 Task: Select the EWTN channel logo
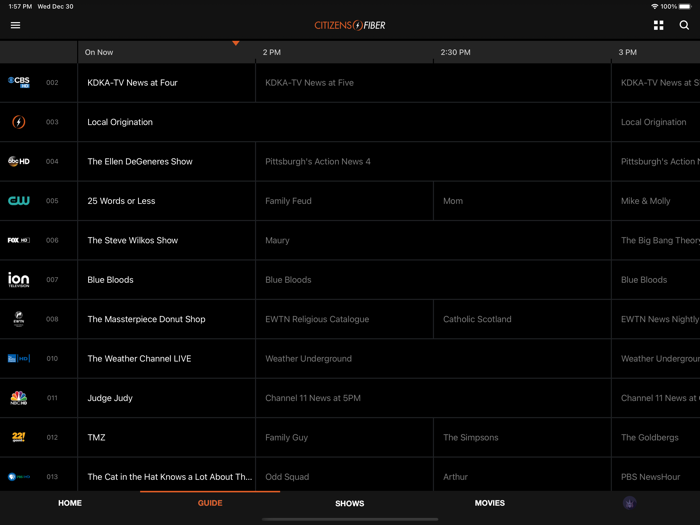point(19,319)
